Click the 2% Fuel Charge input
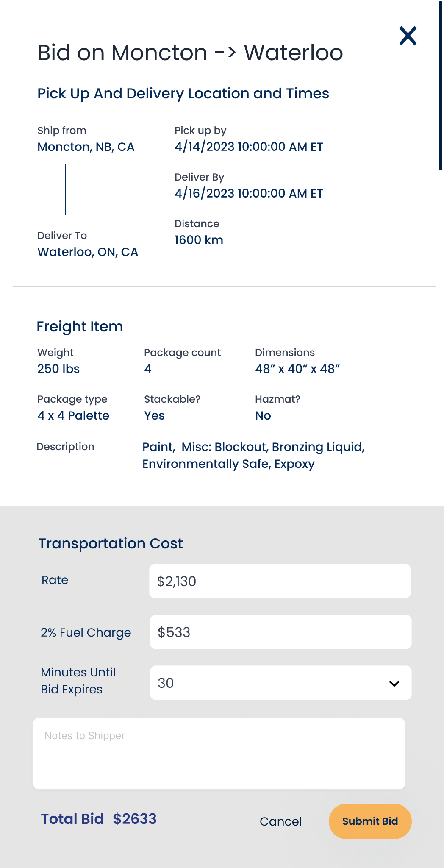The width and height of the screenshot is (444, 868). click(280, 632)
